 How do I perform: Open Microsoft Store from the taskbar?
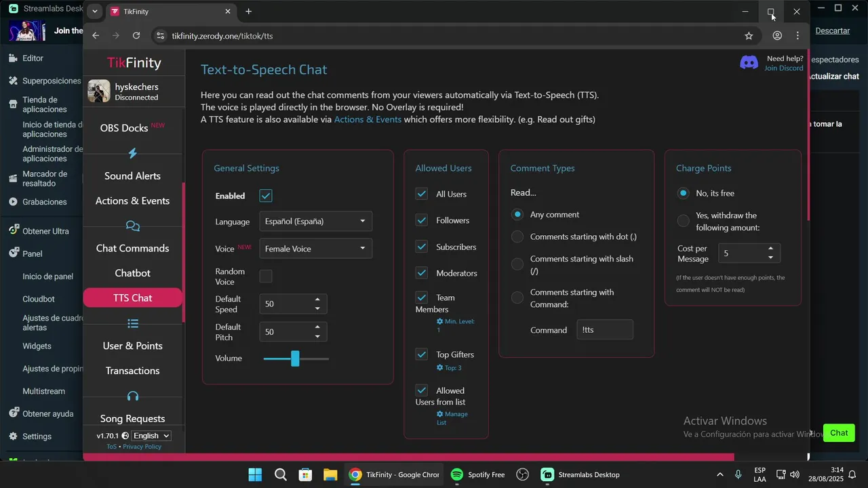pyautogui.click(x=305, y=474)
